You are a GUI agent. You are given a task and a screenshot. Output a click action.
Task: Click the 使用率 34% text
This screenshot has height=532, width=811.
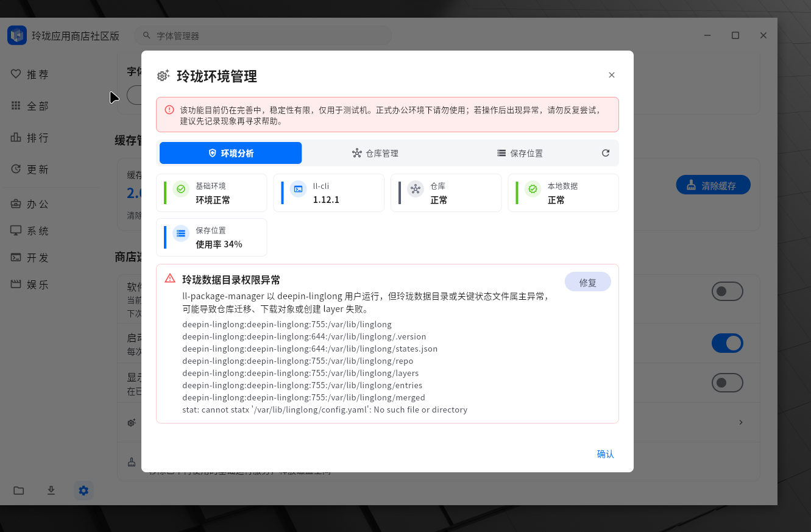[x=219, y=244]
